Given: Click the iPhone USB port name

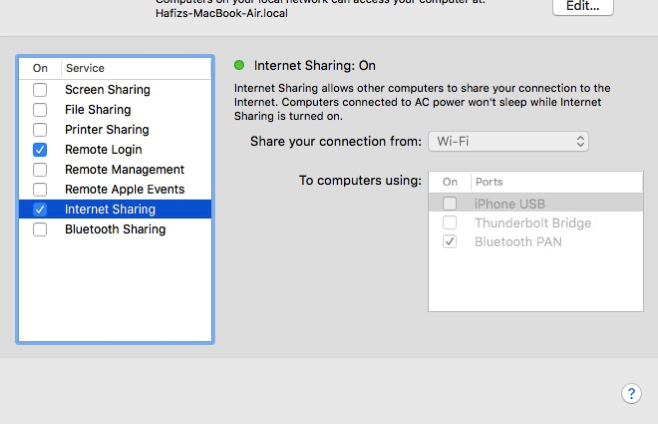Looking at the screenshot, I should point(509,204).
